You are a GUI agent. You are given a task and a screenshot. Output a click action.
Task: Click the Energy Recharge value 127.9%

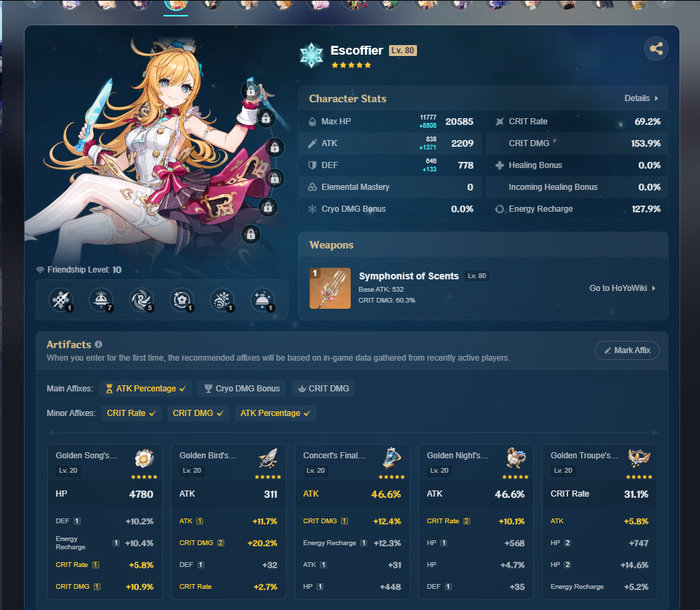[x=645, y=209]
